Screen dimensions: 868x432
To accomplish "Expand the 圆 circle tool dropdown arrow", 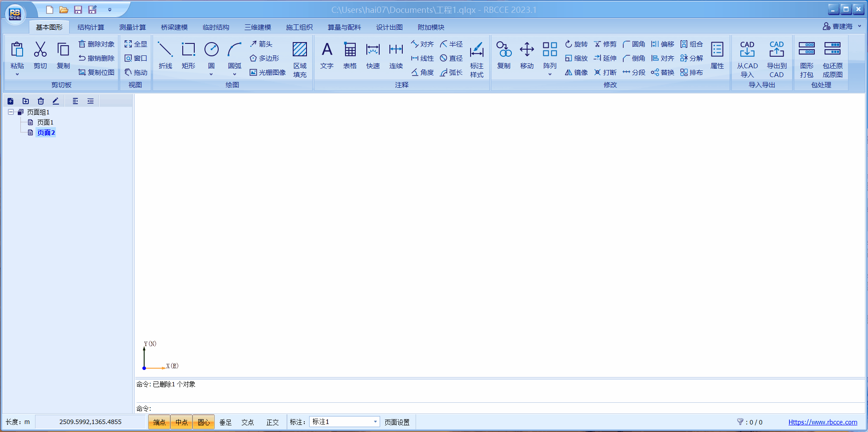I will point(211,74).
